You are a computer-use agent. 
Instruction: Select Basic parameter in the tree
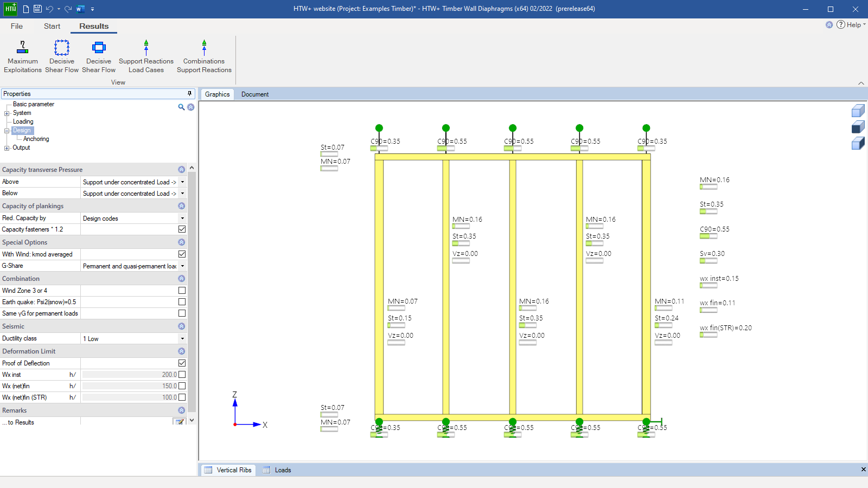(x=34, y=104)
